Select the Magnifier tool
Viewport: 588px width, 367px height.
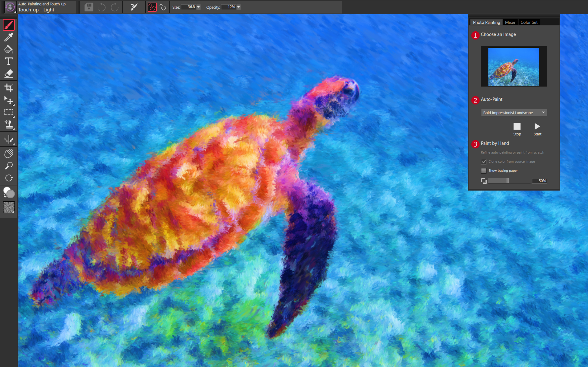click(x=9, y=166)
